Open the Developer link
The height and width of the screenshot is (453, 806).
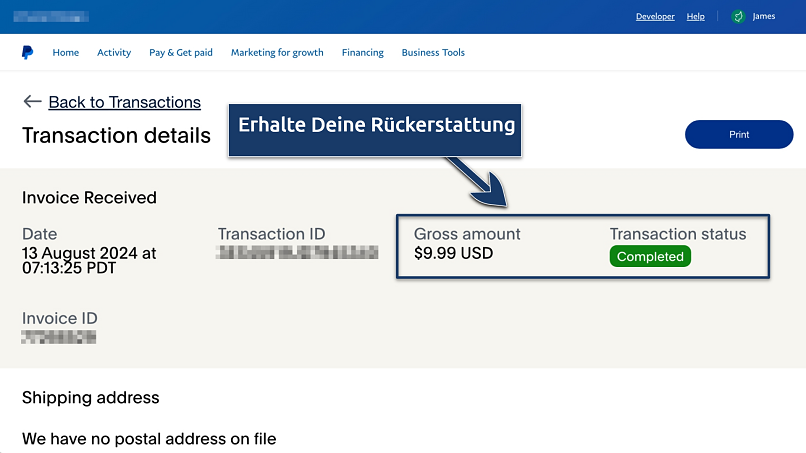coord(655,17)
